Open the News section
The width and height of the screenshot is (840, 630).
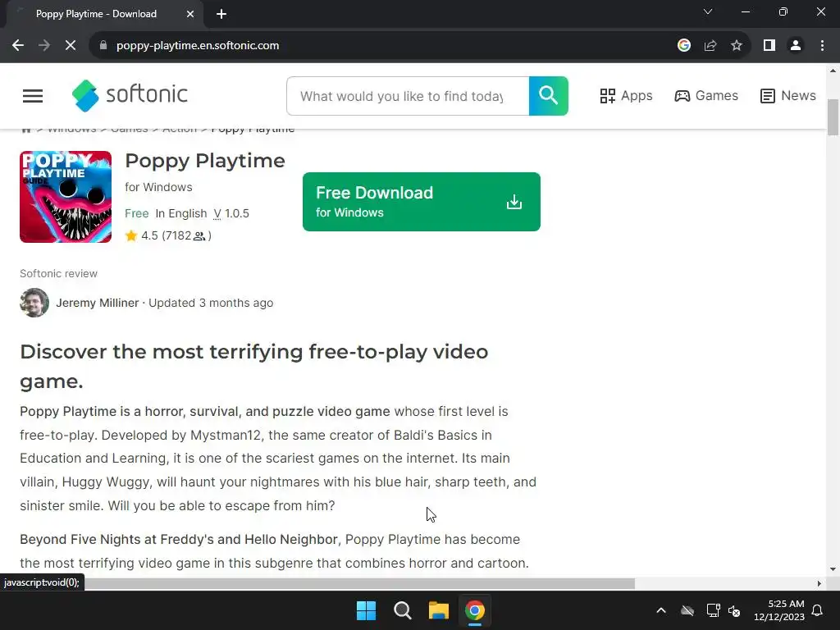(788, 96)
